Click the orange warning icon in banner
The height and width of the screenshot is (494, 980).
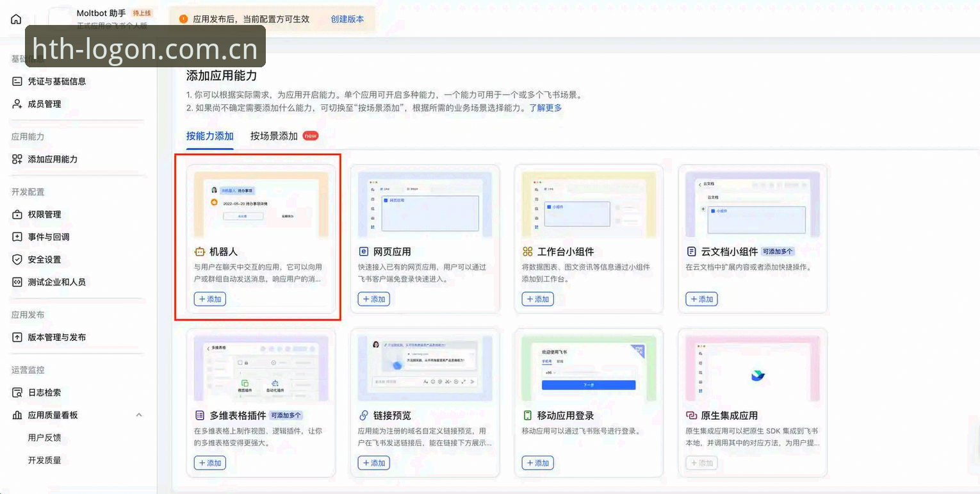point(184,19)
